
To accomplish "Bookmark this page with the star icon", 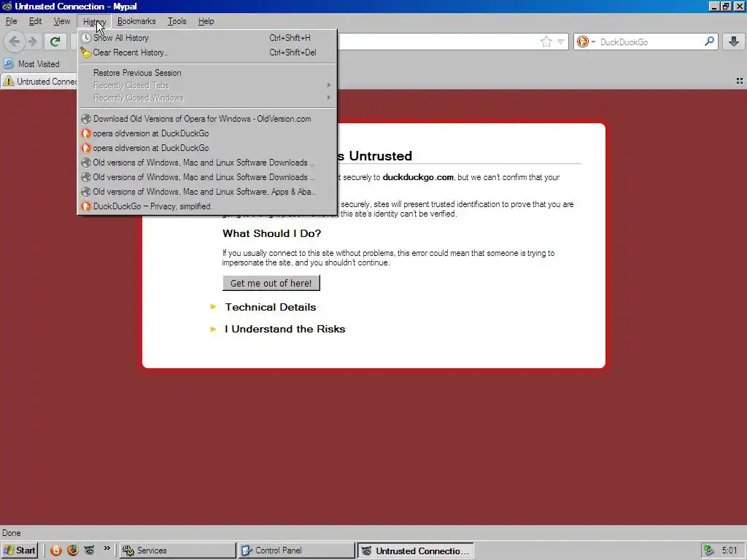I will coord(546,42).
